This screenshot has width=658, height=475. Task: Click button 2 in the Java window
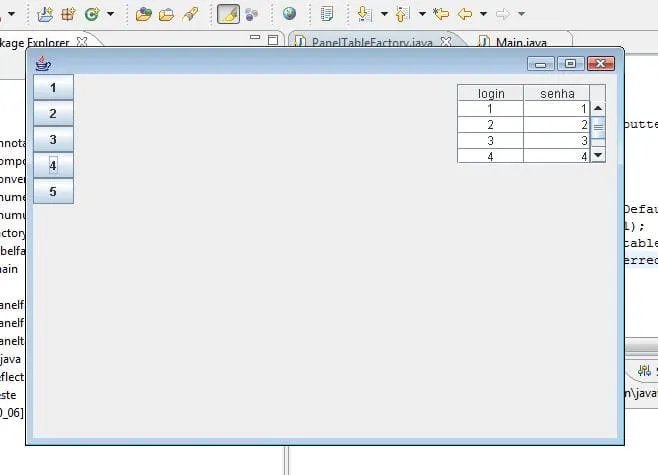(x=53, y=113)
